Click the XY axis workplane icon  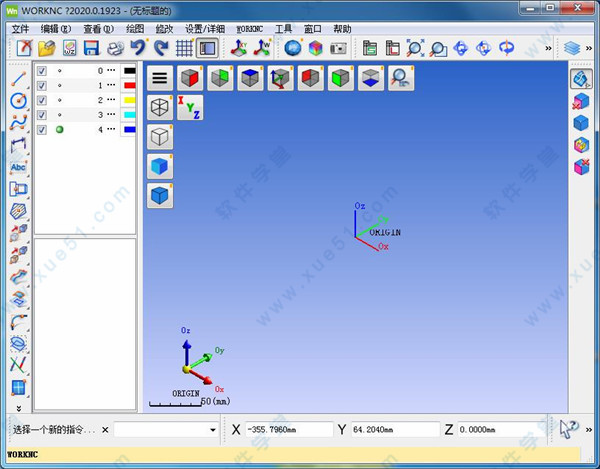tap(239, 48)
